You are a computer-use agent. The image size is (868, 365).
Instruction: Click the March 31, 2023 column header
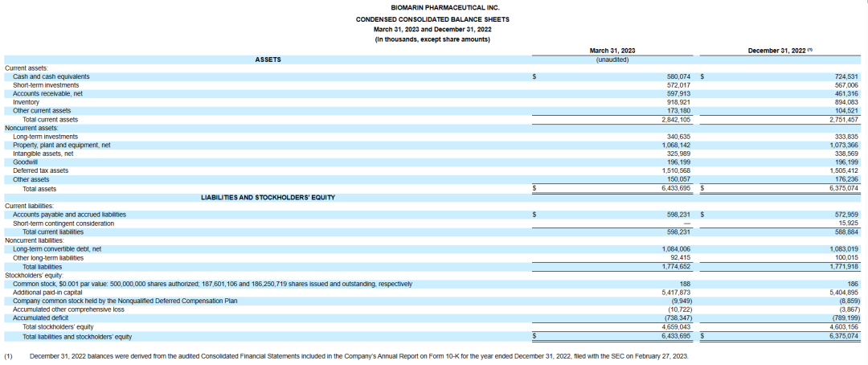(612, 51)
